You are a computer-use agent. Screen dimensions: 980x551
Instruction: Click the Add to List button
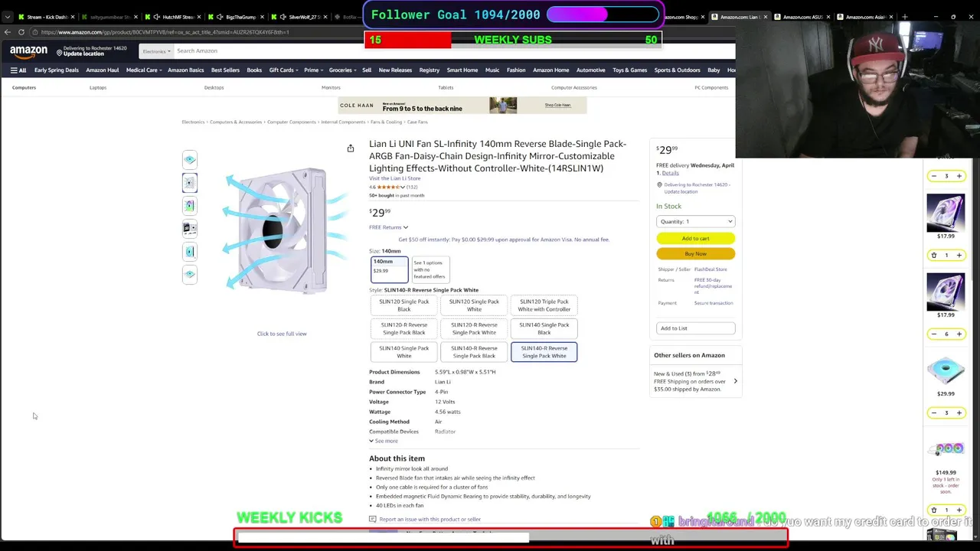[x=695, y=328]
